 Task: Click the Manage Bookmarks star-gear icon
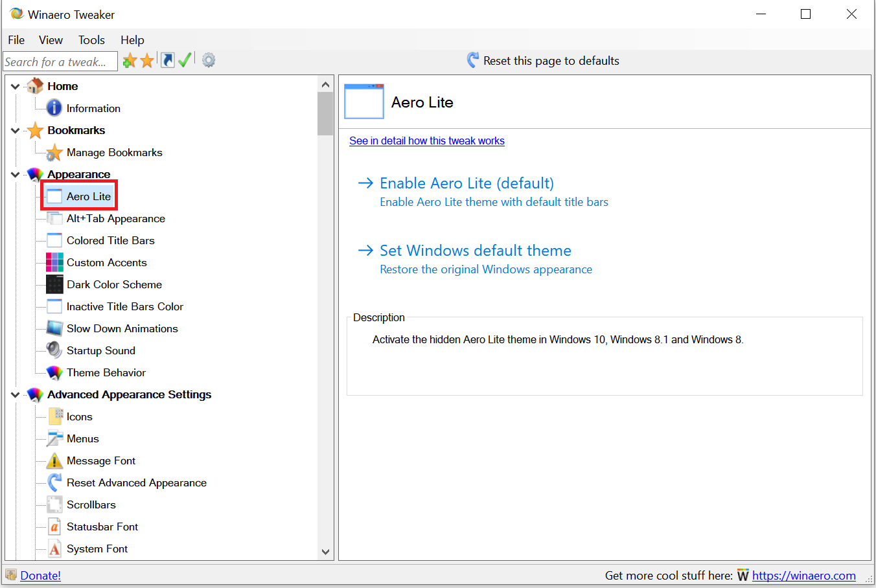(x=54, y=152)
